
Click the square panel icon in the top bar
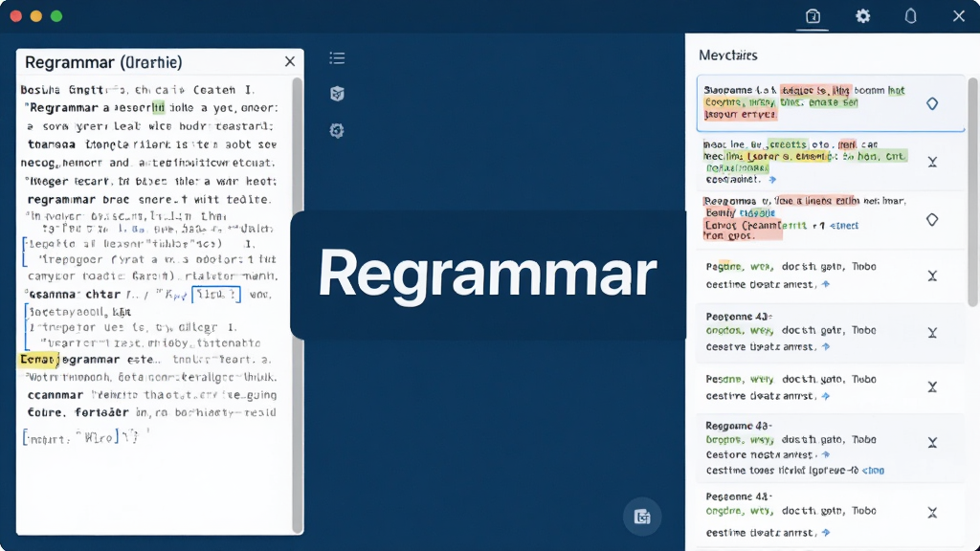[813, 16]
